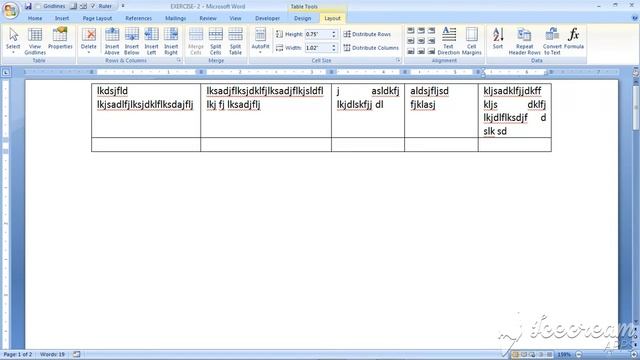Click the column Width input field

317,48
